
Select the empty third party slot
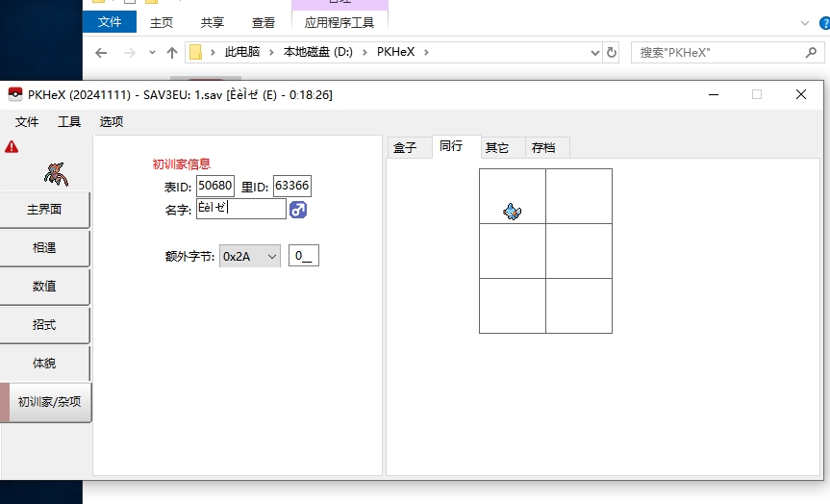(x=513, y=251)
